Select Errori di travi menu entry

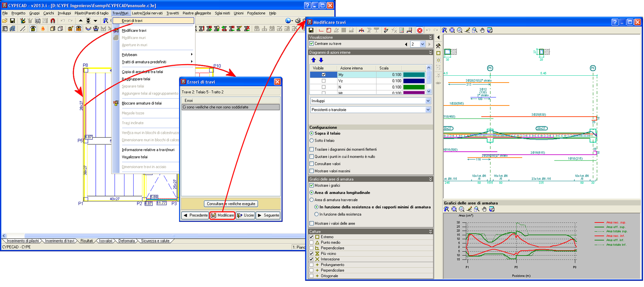coord(153,21)
